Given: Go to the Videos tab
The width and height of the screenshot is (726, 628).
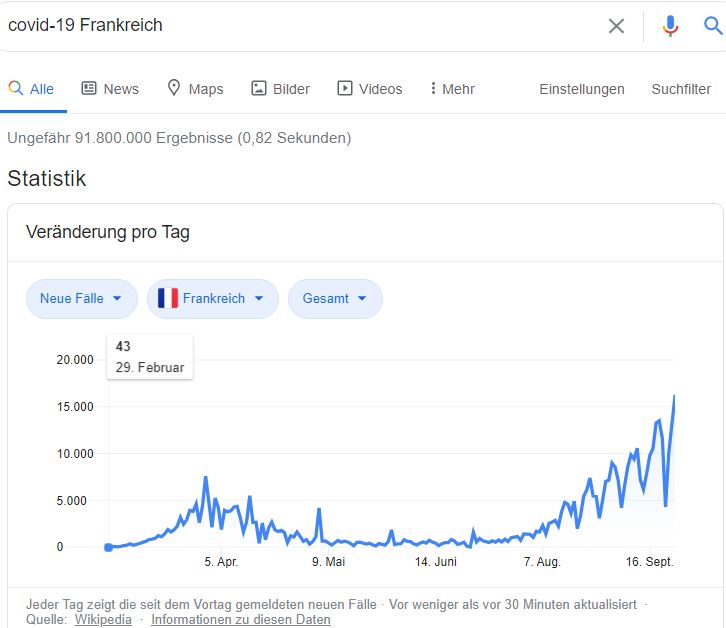Looking at the screenshot, I should click(370, 88).
